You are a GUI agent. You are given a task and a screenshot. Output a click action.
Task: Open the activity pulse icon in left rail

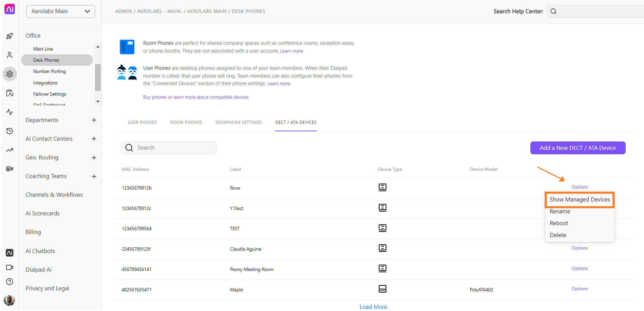point(10,112)
